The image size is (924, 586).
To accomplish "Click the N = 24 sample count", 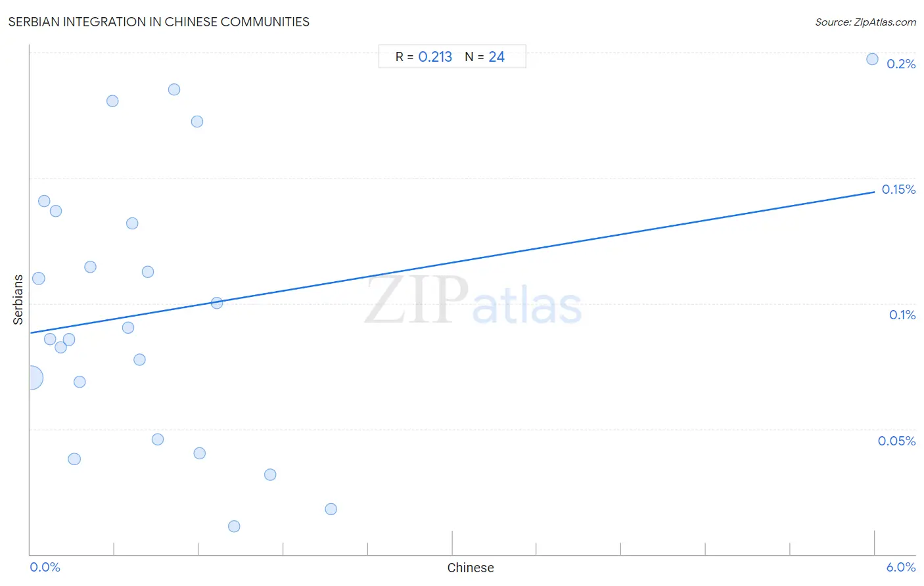I will 484,57.
